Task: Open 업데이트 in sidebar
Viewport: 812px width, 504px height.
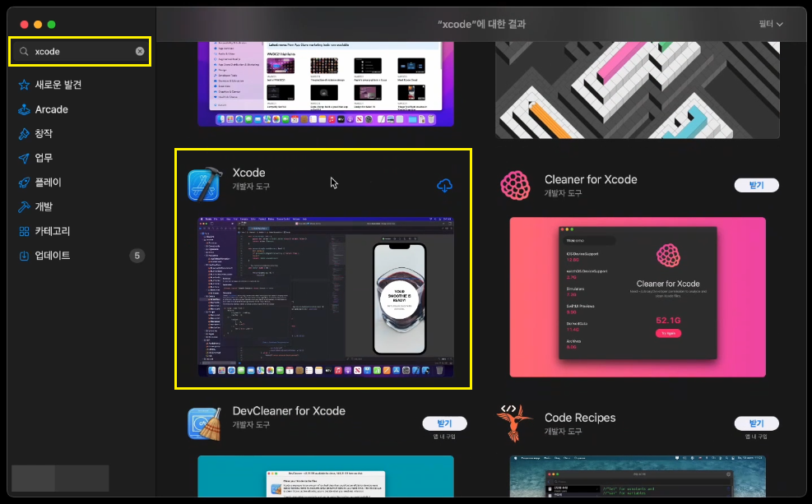Action: coord(52,255)
